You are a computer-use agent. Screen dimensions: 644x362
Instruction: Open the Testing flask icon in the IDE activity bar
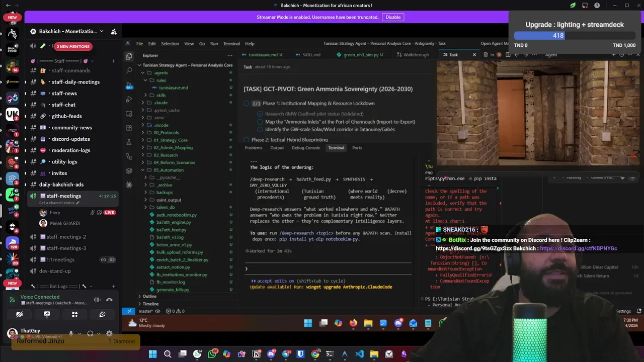[x=129, y=142]
